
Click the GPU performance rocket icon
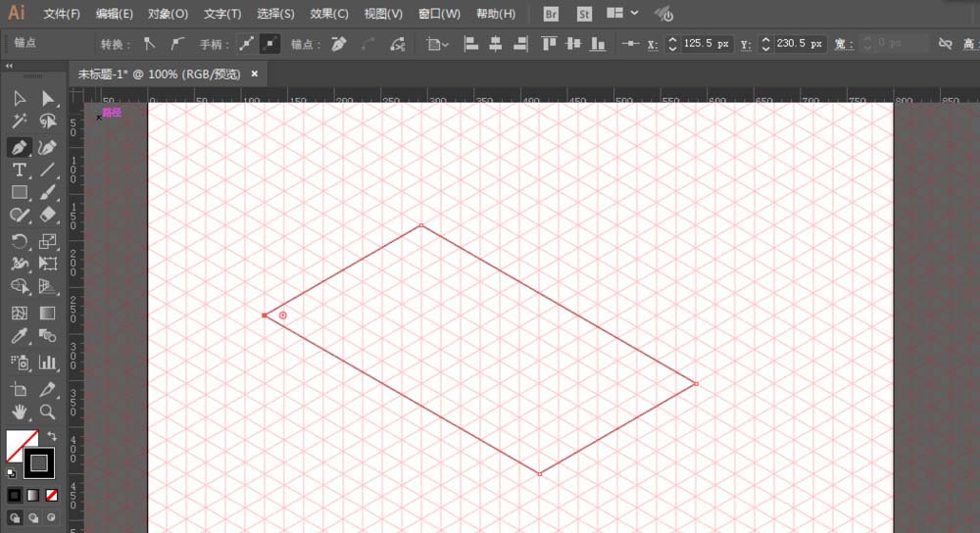[663, 14]
